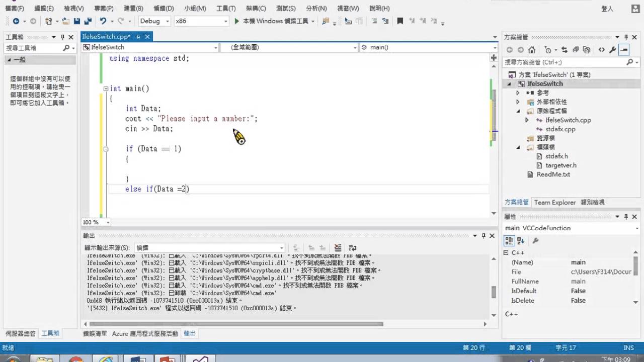
Task: Click the Comment Out Lines icon
Action: [x=374, y=21]
